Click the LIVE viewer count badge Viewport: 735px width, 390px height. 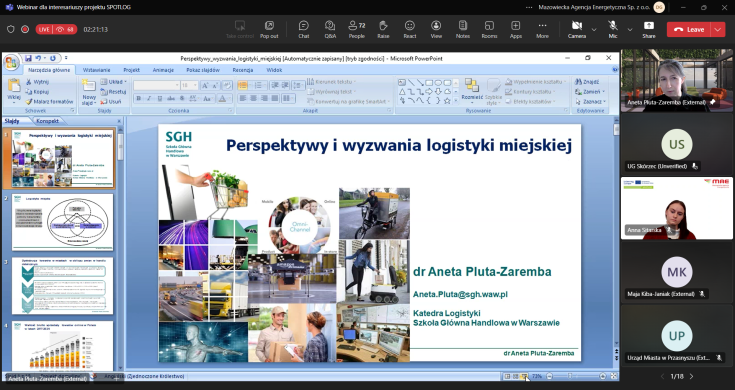click(x=56, y=29)
